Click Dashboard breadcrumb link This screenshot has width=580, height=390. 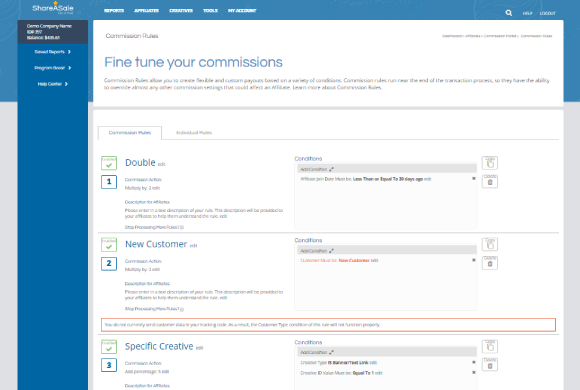pos(452,36)
